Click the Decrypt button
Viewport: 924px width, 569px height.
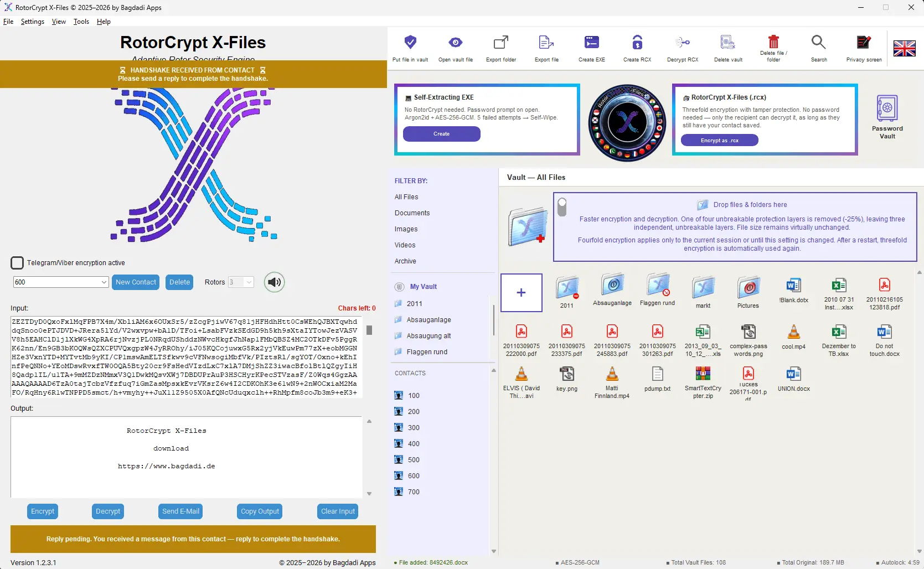pyautogui.click(x=108, y=511)
